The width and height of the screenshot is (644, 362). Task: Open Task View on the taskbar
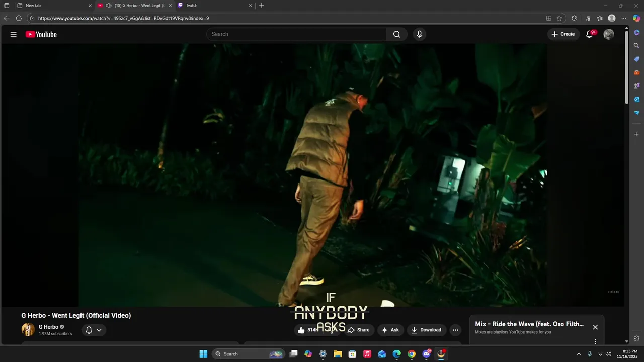[x=294, y=354]
